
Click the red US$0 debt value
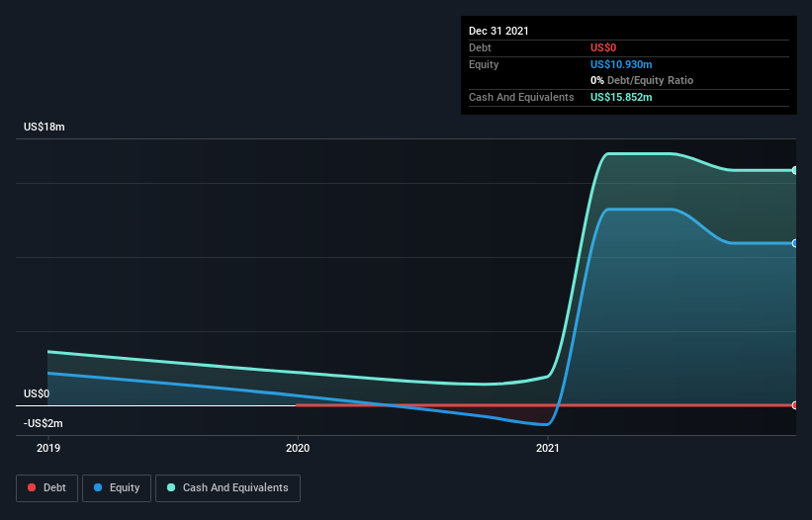[x=603, y=47]
